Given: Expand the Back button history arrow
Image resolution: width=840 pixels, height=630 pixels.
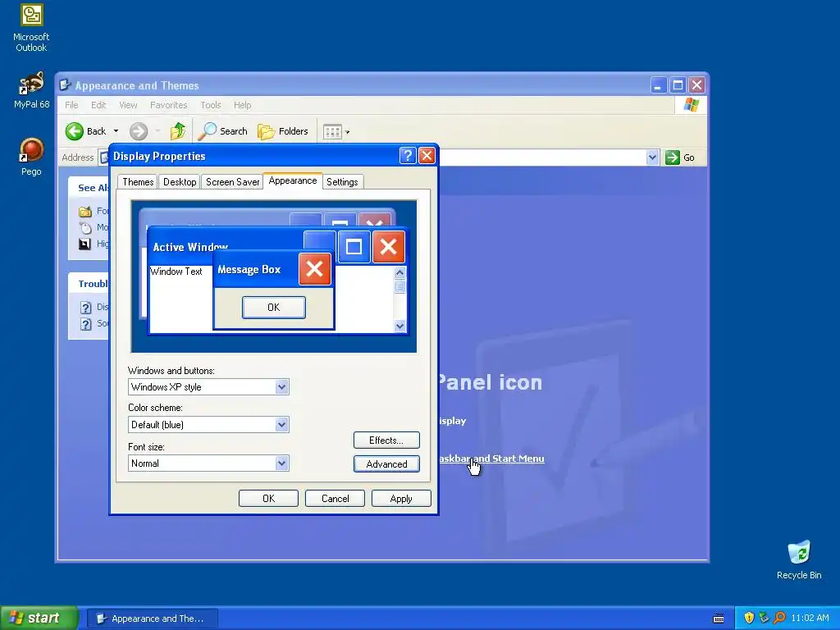Looking at the screenshot, I should (116, 131).
